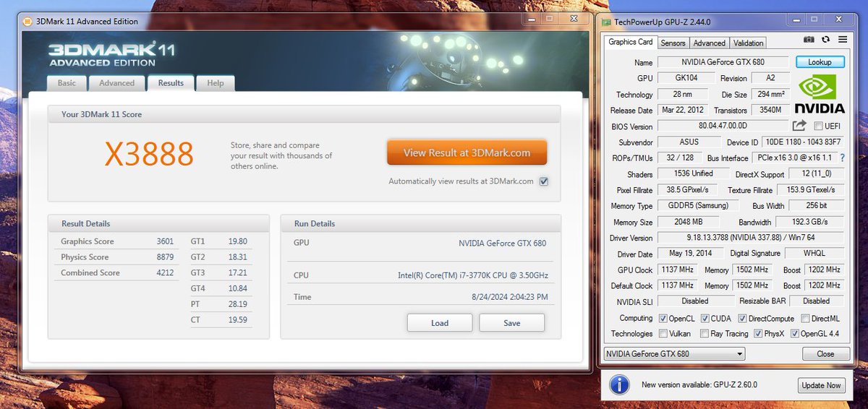
Task: Click the BIOS Version field 80.04.47.00.0D
Action: tap(723, 126)
